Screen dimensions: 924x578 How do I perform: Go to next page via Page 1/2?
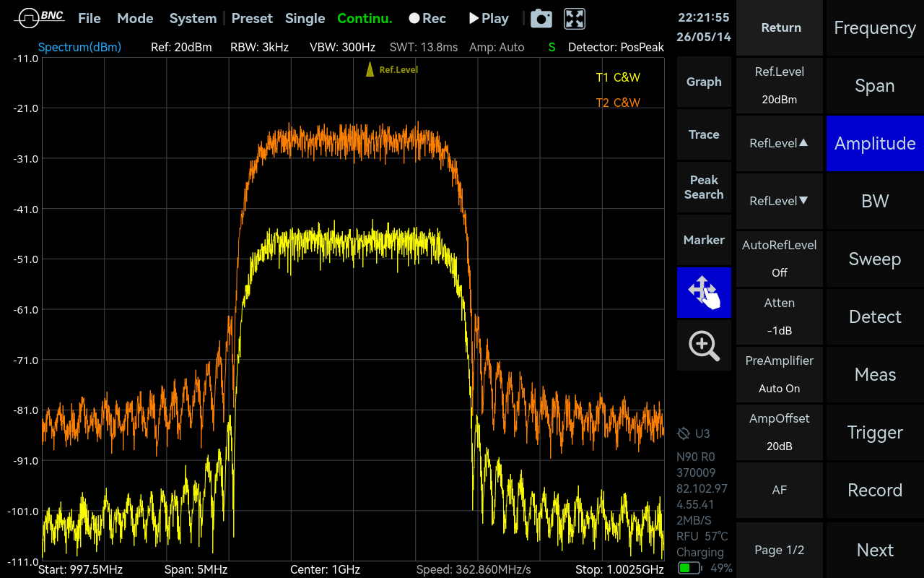(780, 550)
